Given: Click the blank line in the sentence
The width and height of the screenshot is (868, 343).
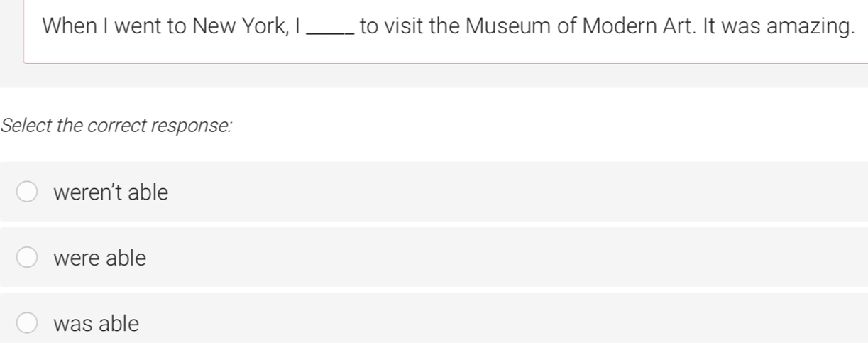Looking at the screenshot, I should 329,28.
